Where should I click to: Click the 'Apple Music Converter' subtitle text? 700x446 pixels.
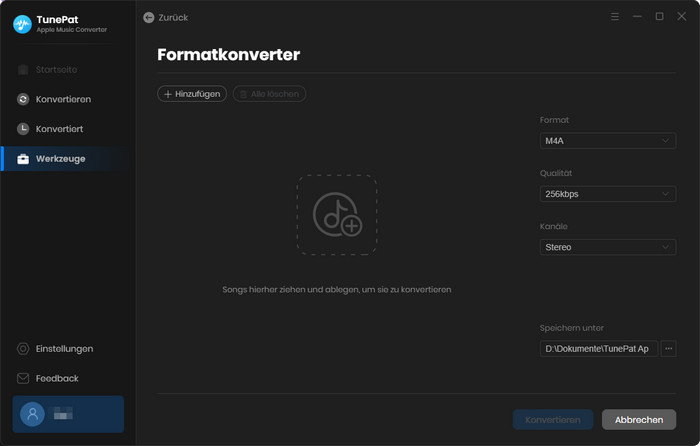(x=71, y=29)
